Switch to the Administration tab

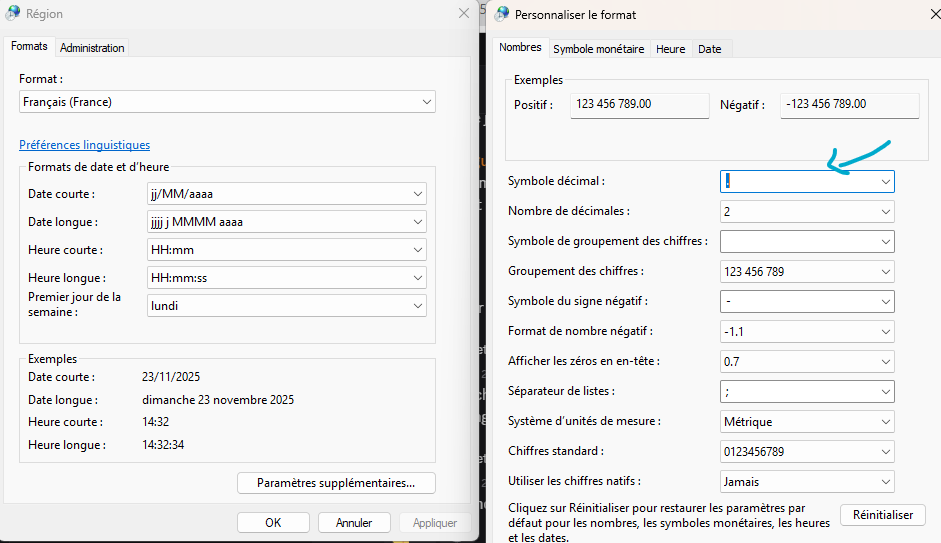click(92, 47)
